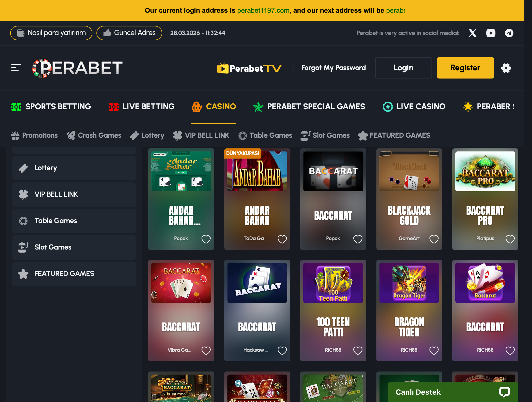The height and width of the screenshot is (402, 532).
Task: Favorite the Hacksaw Baccarat game
Action: (x=282, y=350)
